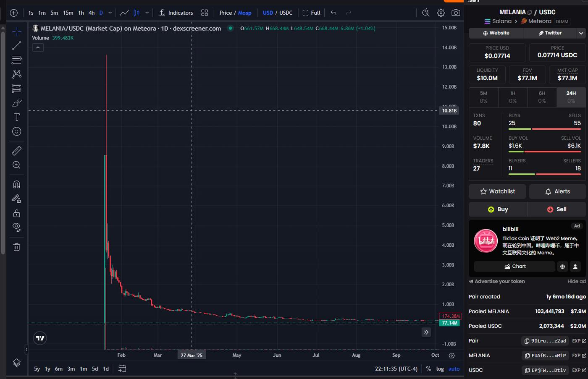
Task: Select the 4h timeframe
Action: [x=92, y=13]
